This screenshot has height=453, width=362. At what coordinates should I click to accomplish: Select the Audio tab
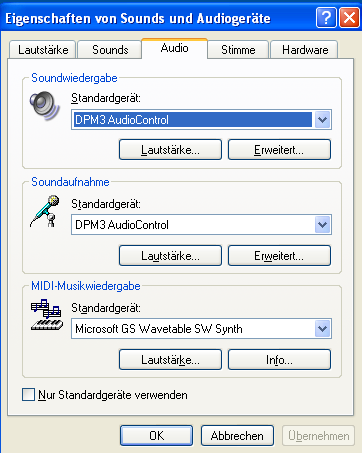coord(175,48)
